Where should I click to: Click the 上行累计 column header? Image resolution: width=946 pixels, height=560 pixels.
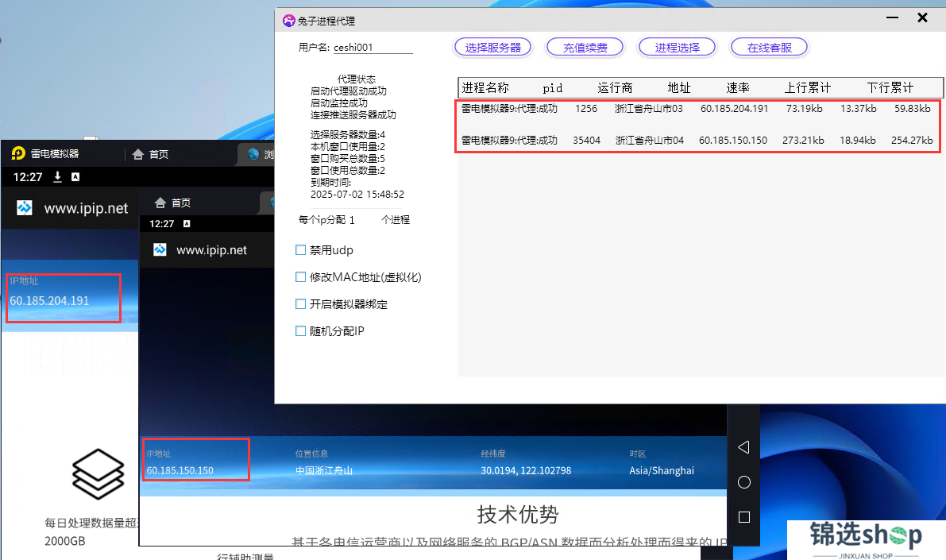(807, 88)
